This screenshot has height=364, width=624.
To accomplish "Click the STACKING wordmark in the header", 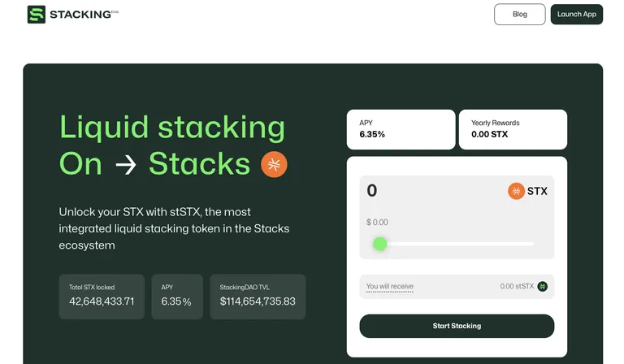I will pyautogui.click(x=80, y=15).
